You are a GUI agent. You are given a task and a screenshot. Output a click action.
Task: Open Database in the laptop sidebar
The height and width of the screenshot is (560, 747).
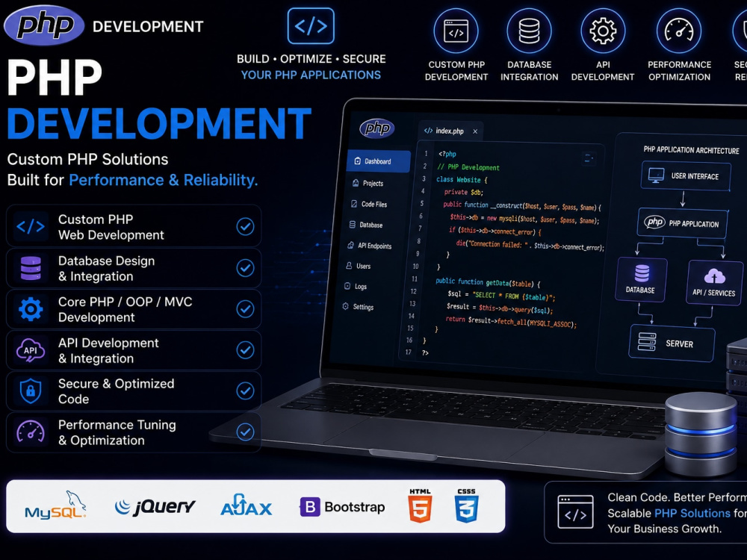click(366, 225)
